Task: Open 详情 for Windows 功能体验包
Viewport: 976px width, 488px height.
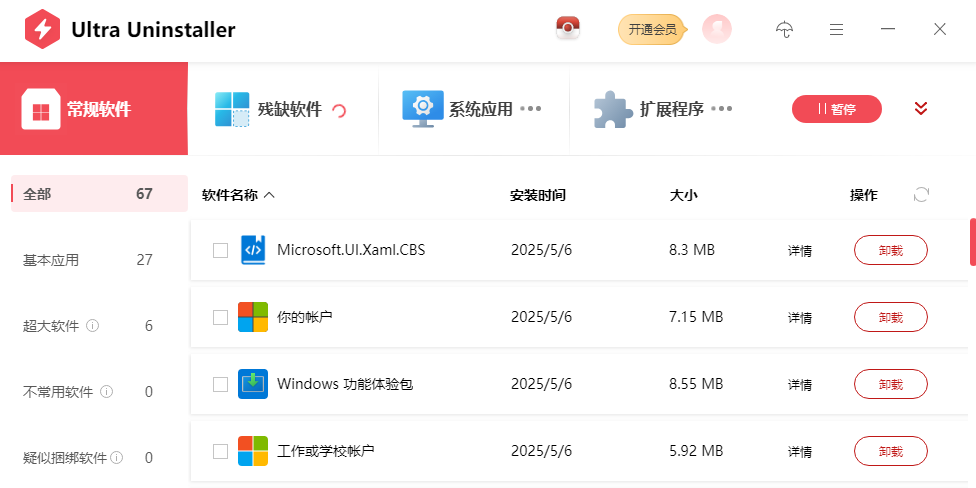Action: pyautogui.click(x=800, y=385)
